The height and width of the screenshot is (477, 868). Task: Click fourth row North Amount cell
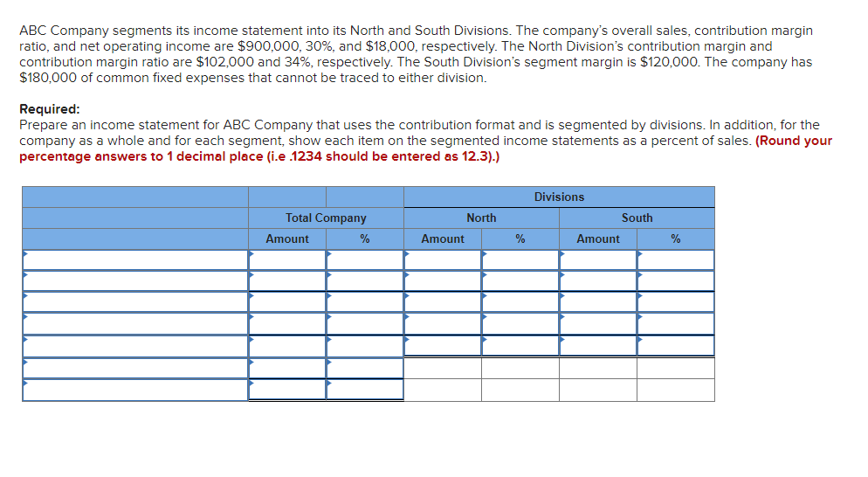(x=443, y=323)
